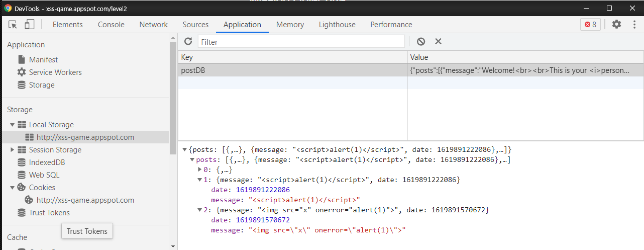Click the sidebar scroll down arrow

[x=173, y=246]
